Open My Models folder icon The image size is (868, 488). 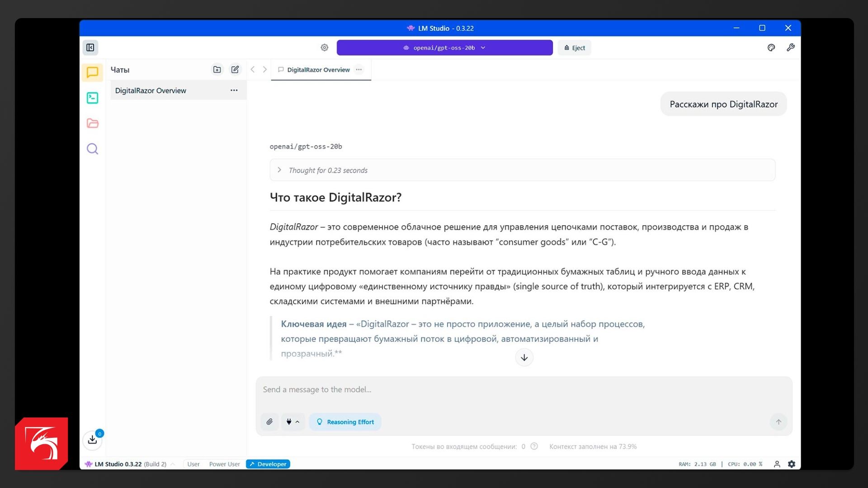[x=92, y=123]
